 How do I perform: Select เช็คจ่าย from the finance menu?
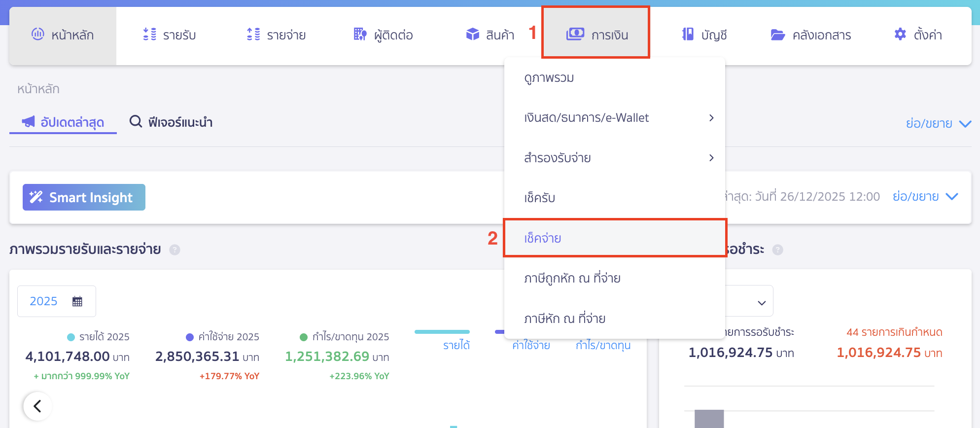click(543, 238)
